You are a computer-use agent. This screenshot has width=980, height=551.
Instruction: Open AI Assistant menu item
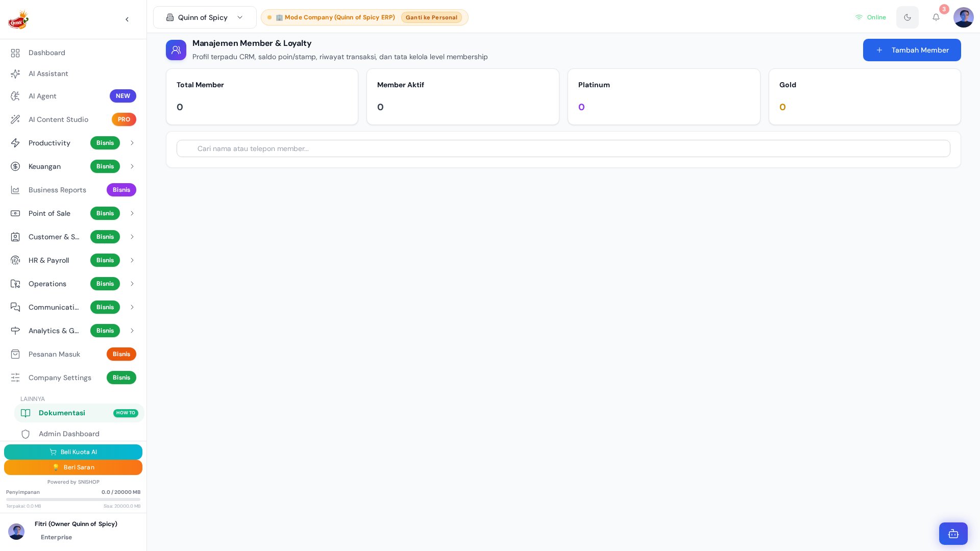pos(73,74)
